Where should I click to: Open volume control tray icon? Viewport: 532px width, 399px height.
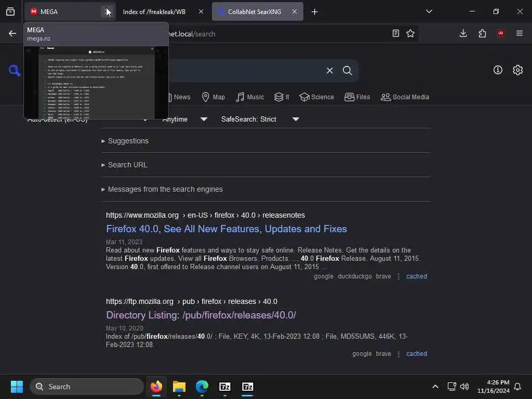[x=464, y=387]
